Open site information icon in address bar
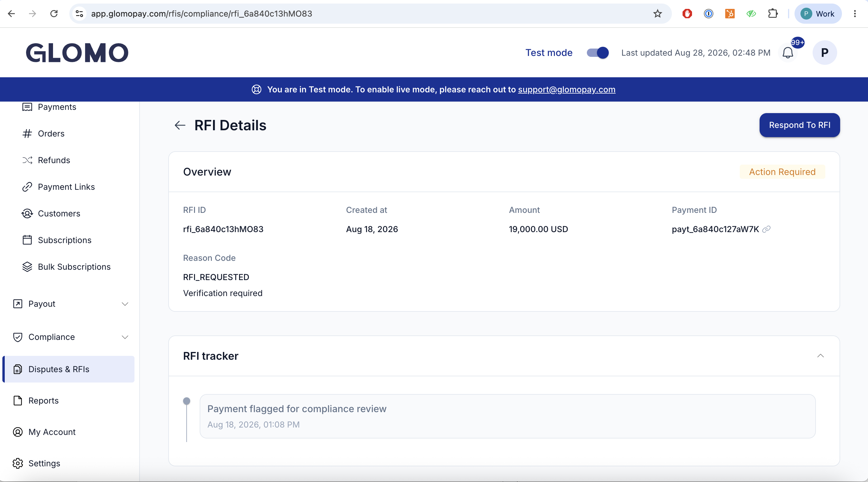868x482 pixels. click(x=79, y=14)
